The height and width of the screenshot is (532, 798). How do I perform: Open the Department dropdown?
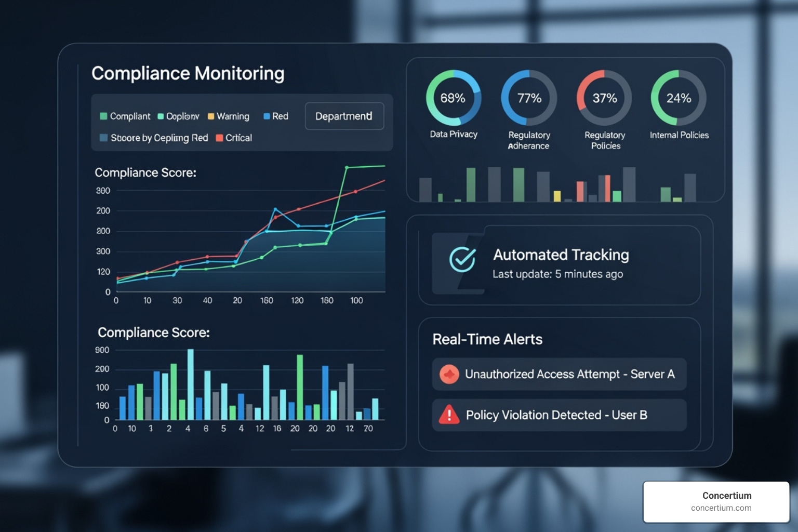[x=344, y=116]
